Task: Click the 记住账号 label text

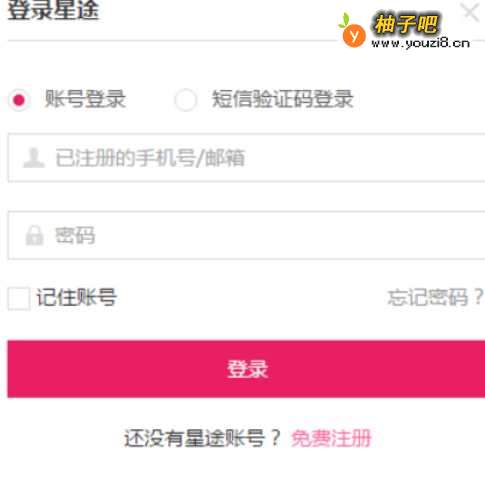Action: [x=76, y=297]
